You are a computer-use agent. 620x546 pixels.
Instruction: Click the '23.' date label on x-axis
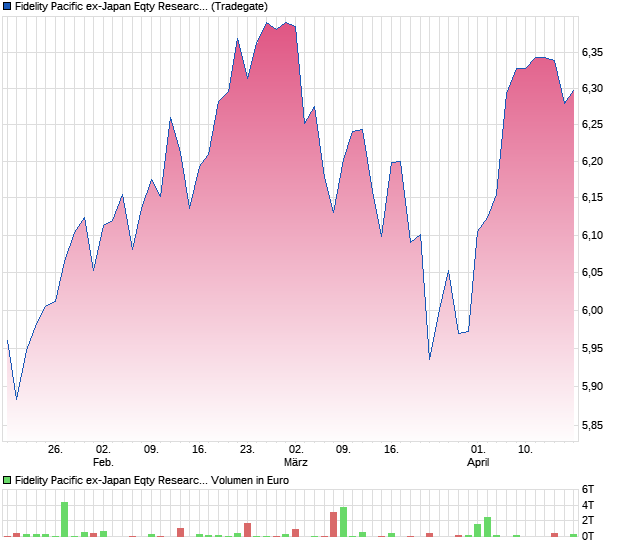coord(248,450)
